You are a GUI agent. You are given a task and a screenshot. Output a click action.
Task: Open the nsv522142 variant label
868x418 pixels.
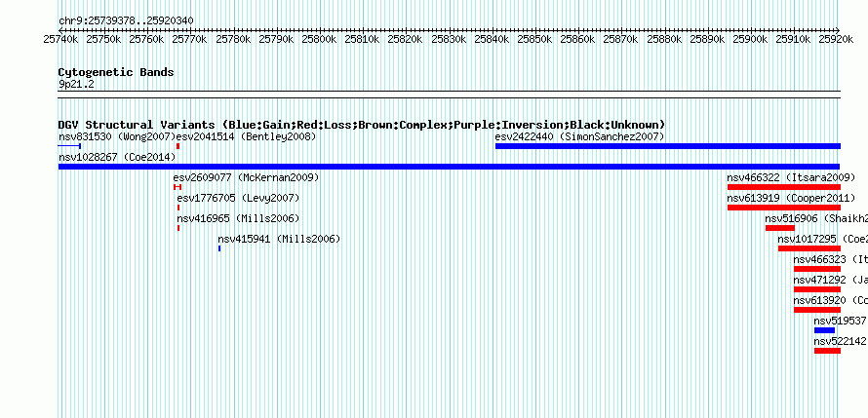[840, 341]
